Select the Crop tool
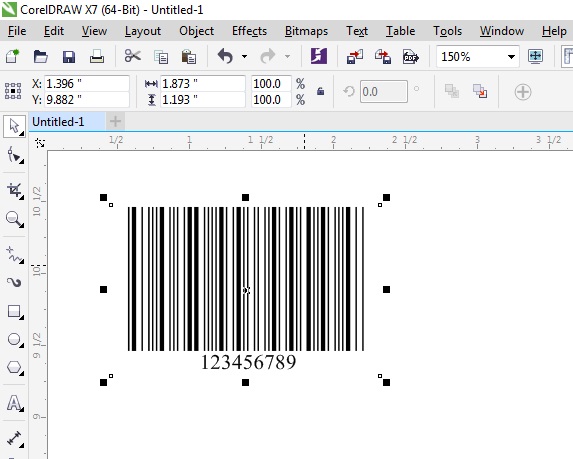The width and height of the screenshot is (573, 459). 15,191
